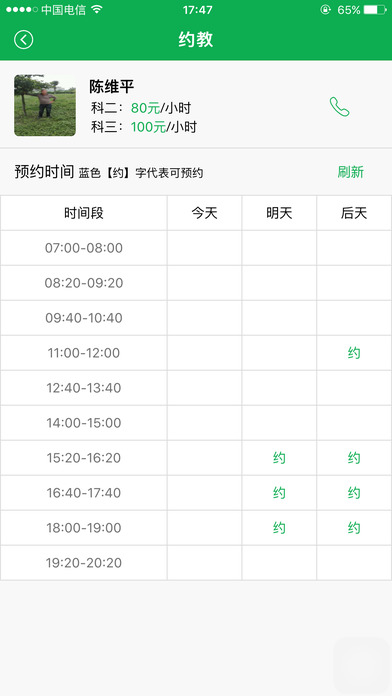
Task: Tap the battery icon in status bar
Action: click(375, 10)
